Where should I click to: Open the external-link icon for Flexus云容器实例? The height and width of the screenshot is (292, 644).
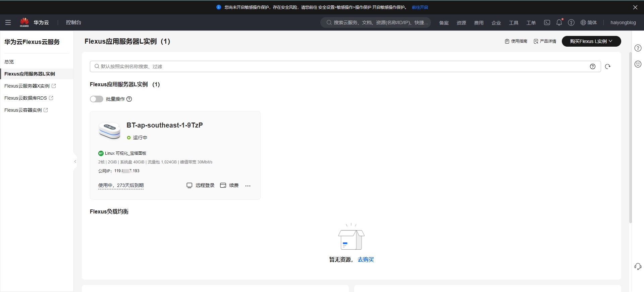pyautogui.click(x=46, y=110)
